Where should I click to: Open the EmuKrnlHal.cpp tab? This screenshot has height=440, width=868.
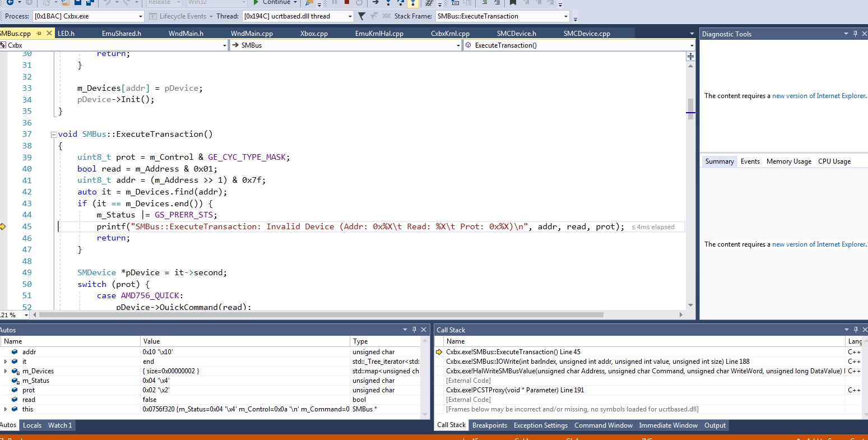point(379,34)
